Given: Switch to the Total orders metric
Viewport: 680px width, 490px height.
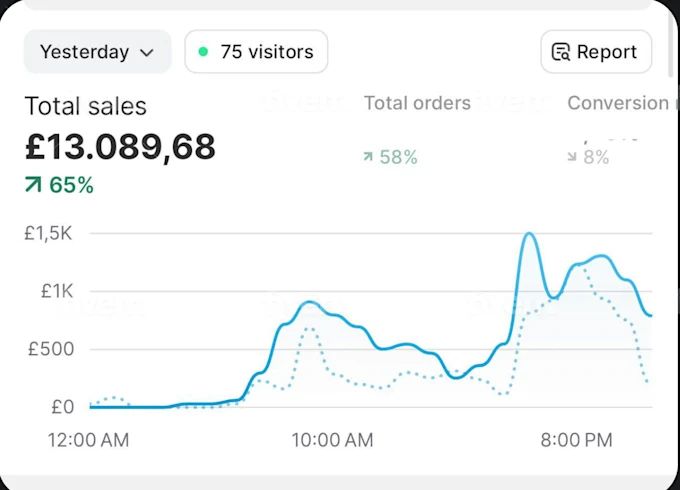Looking at the screenshot, I should point(417,103).
